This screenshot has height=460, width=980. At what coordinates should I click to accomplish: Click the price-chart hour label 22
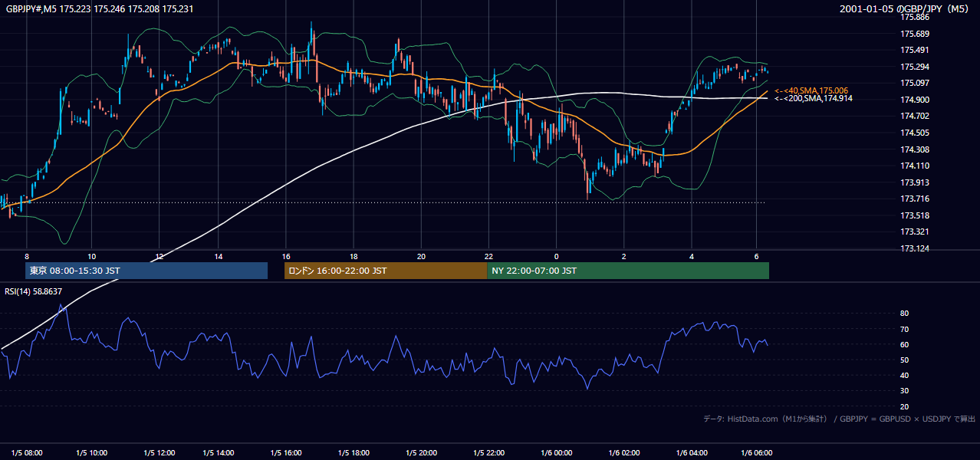488,256
